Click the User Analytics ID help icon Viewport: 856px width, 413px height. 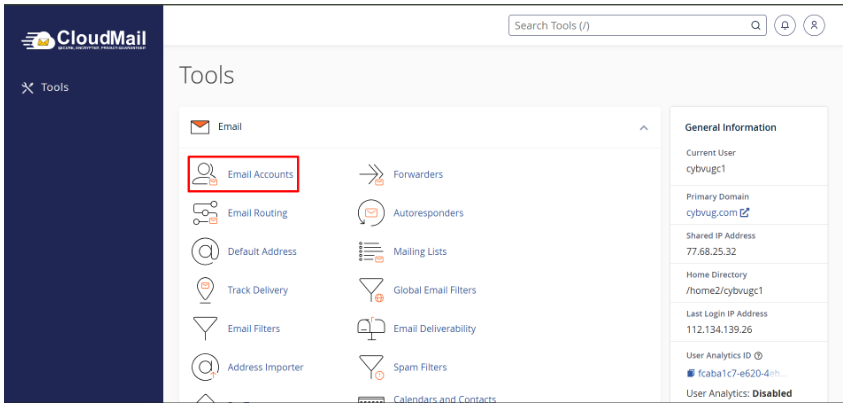point(759,355)
